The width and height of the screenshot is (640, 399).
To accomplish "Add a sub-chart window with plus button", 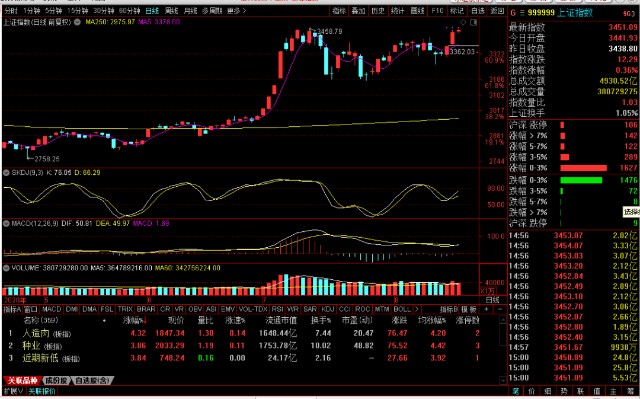I will (486, 310).
